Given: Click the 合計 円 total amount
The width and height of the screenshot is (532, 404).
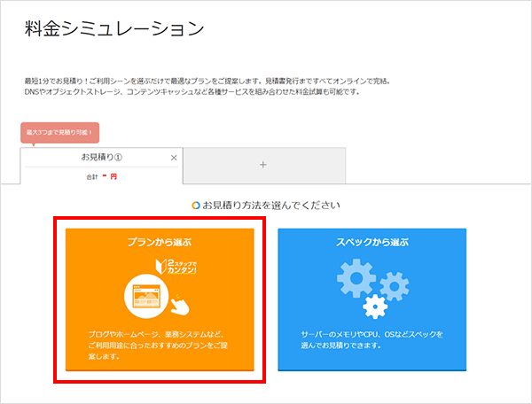Looking at the screenshot, I should (99, 175).
